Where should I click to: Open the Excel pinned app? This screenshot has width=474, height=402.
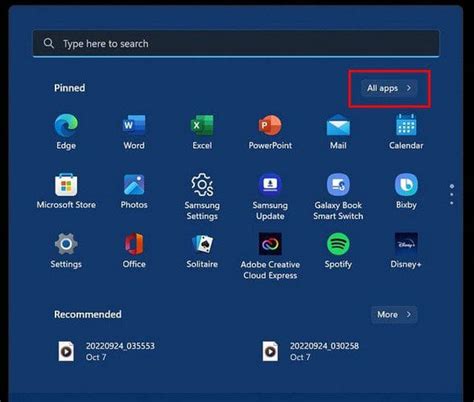click(202, 132)
